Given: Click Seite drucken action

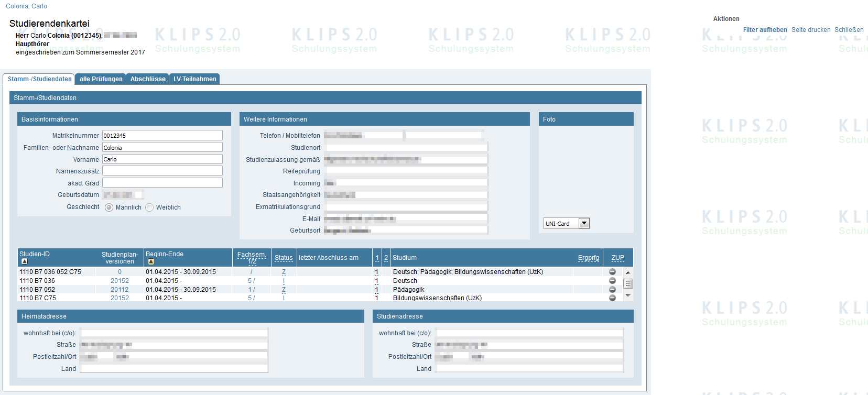Looking at the screenshot, I should tap(811, 30).
